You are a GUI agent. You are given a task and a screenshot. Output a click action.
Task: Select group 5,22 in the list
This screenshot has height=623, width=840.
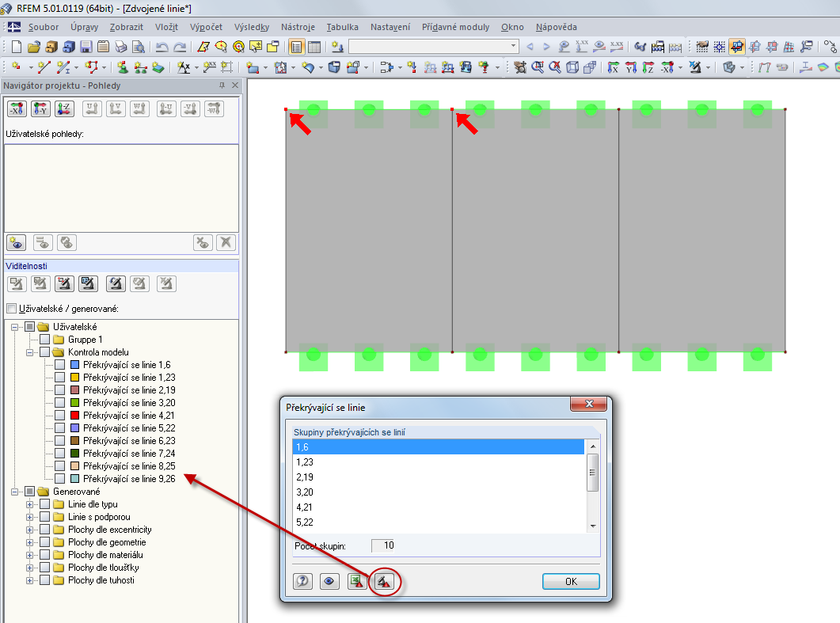(x=439, y=522)
